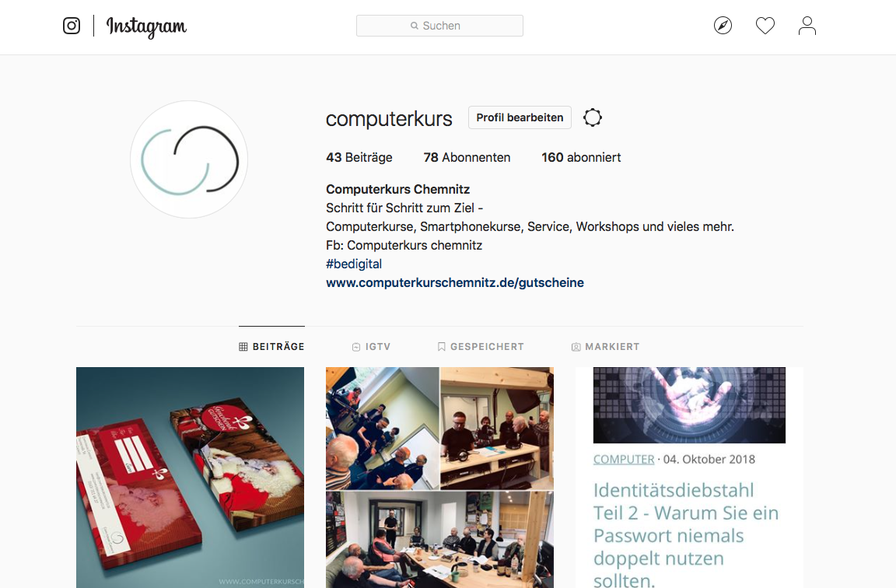This screenshot has width=896, height=588.
Task: Click the magnifier icon in search bar
Action: (x=415, y=26)
